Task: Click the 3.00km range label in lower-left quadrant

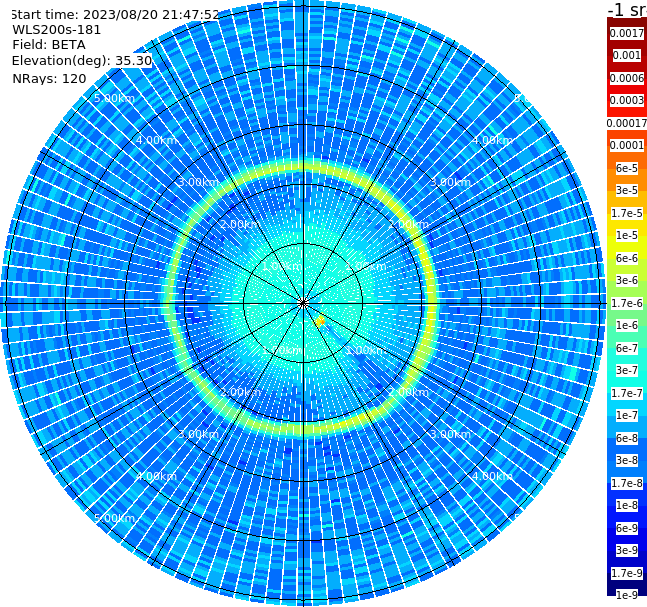Action: click(198, 434)
